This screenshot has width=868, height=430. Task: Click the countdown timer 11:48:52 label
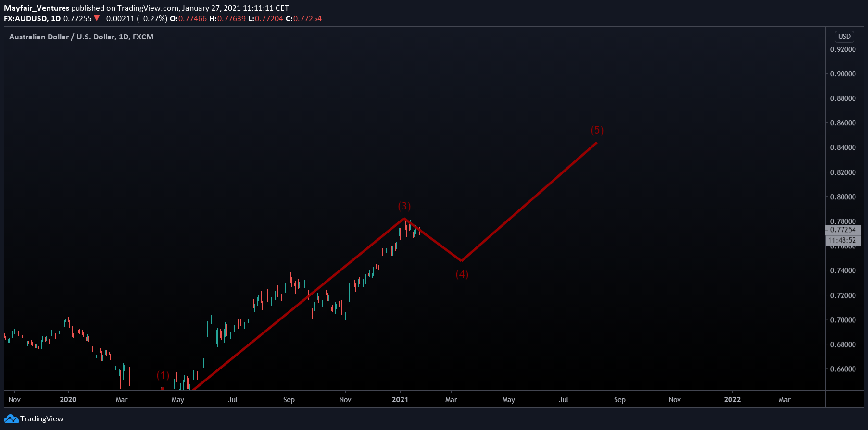coord(843,240)
